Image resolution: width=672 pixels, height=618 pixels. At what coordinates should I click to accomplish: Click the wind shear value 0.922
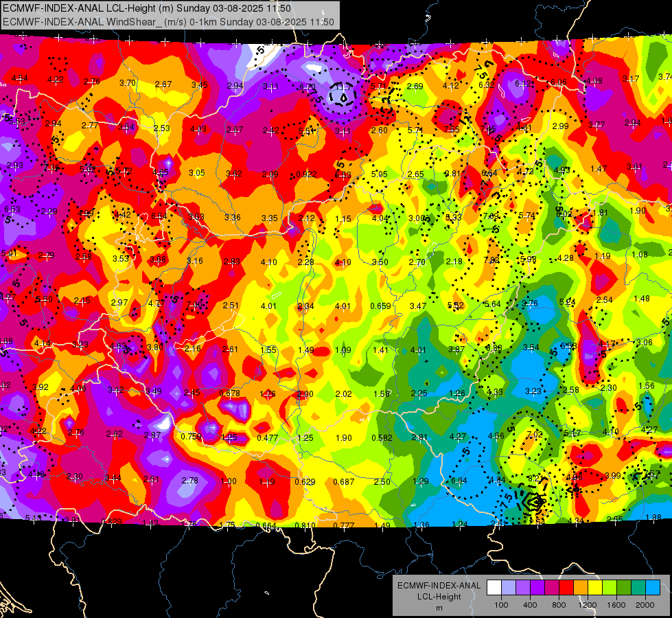[306, 174]
